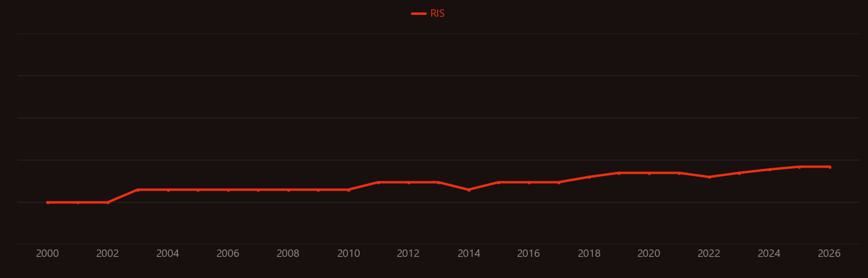Screen dimensions: 868x278
Task: Click the 2006 x-axis label
Action: pos(228,254)
